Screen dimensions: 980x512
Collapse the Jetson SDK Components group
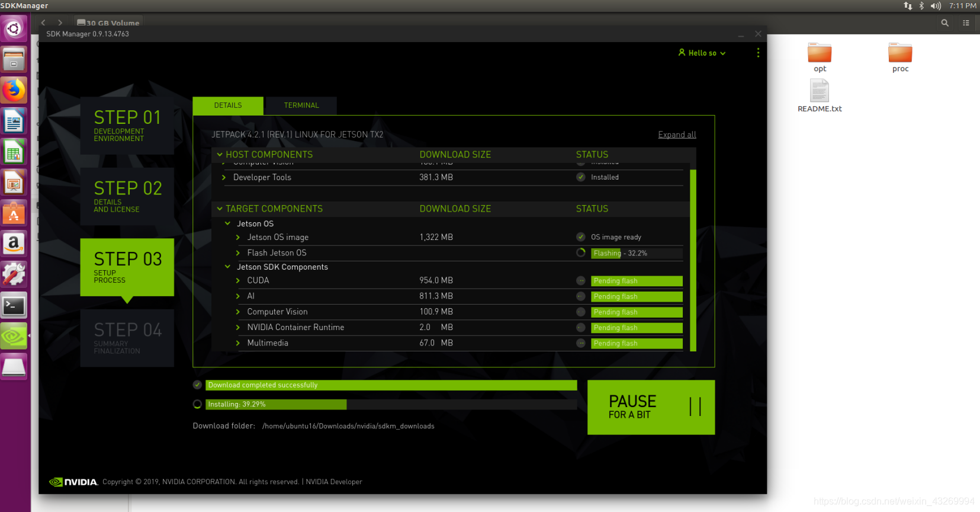(227, 267)
